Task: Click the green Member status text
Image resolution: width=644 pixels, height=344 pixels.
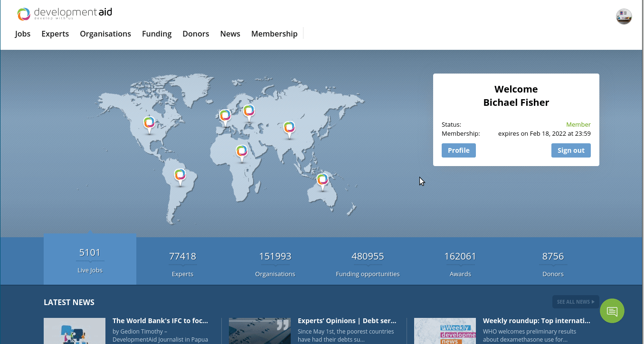Action: coord(578,125)
